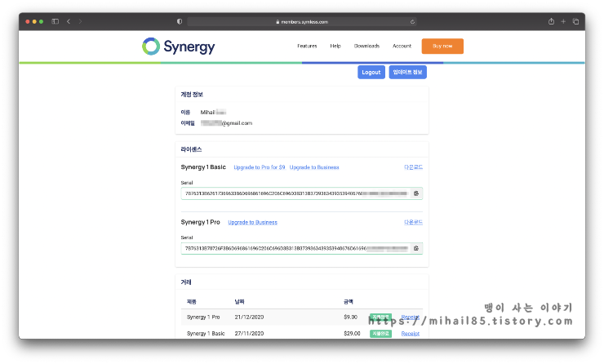The height and width of the screenshot is (364, 604).
Task: Copy the Synergy 1 Basic serial key
Action: [416, 193]
